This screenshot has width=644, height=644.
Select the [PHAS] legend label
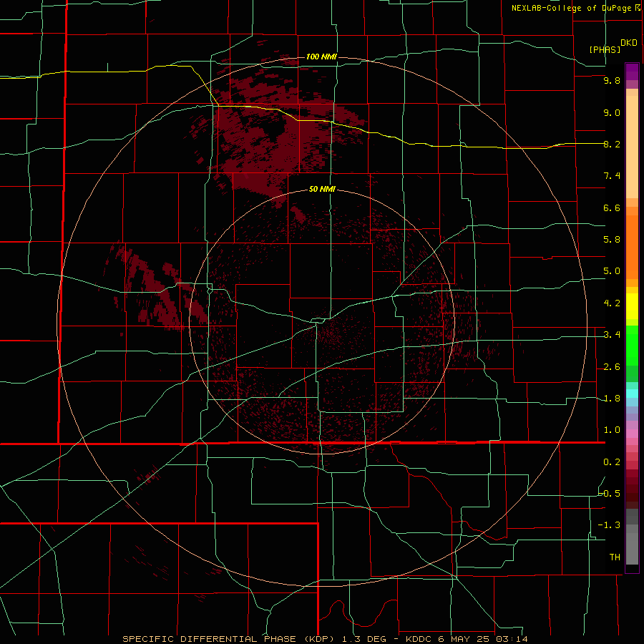click(605, 49)
